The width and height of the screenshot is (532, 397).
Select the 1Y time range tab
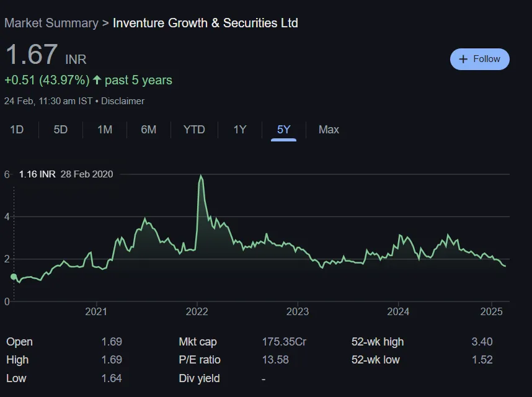[239, 130]
